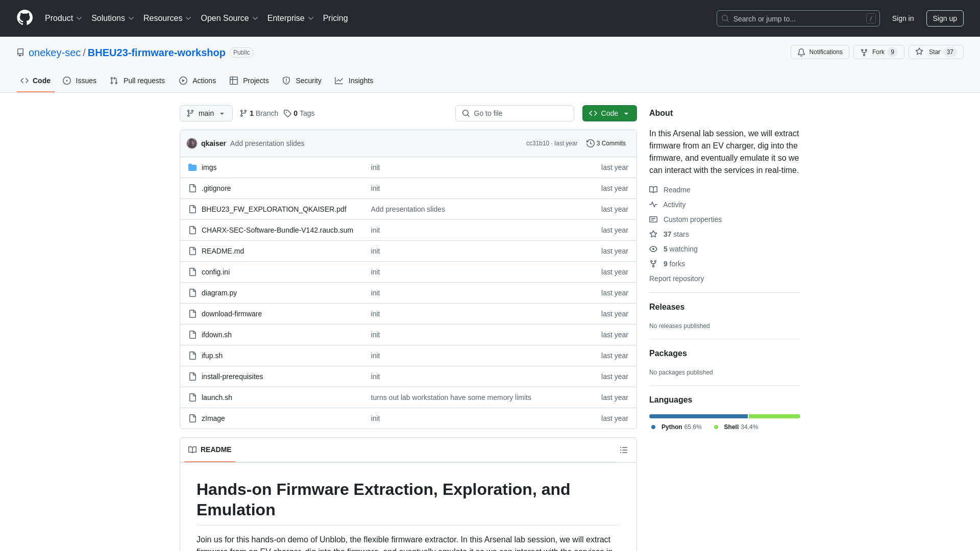Image resolution: width=980 pixels, height=551 pixels.
Task: Click the Python 65.6% language link
Action: (x=676, y=427)
